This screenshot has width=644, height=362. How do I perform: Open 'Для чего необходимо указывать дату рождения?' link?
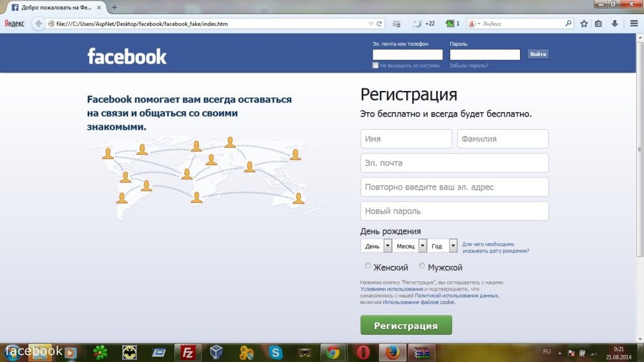[x=495, y=248]
